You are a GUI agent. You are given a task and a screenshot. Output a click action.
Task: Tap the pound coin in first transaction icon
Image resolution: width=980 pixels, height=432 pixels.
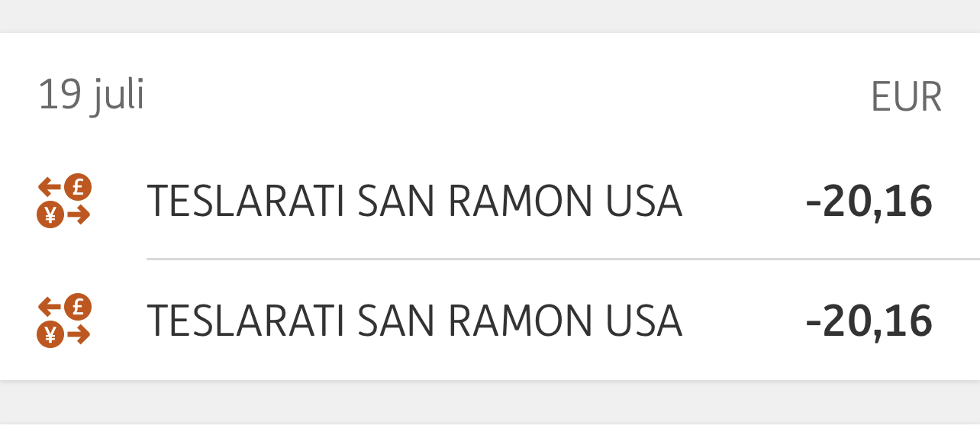coord(77,187)
